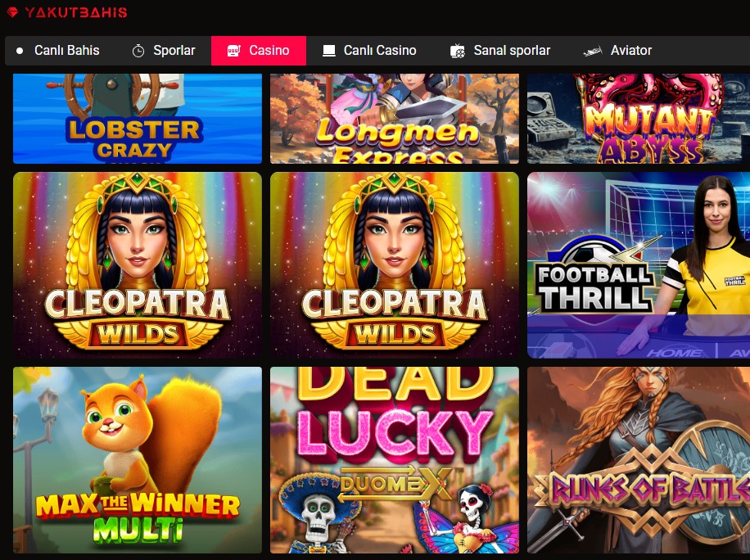750x560 pixels.
Task: Click the laptop icon beside Canlı Casino
Action: 329,50
